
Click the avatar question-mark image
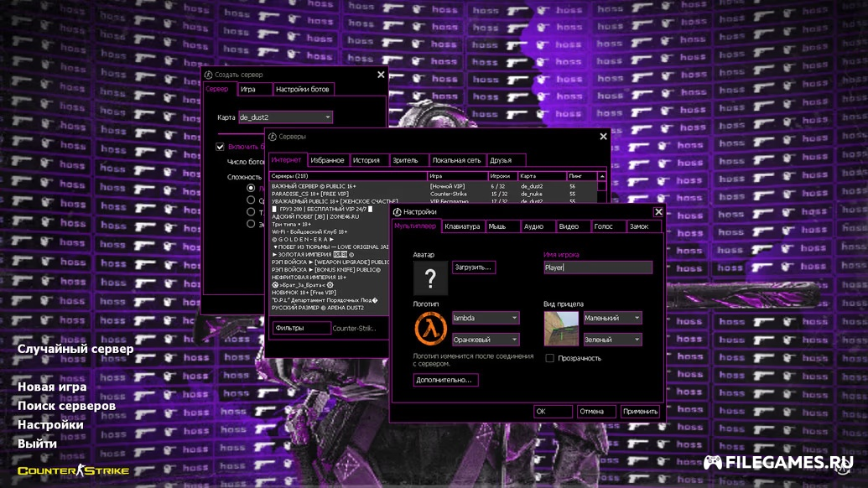(x=430, y=278)
